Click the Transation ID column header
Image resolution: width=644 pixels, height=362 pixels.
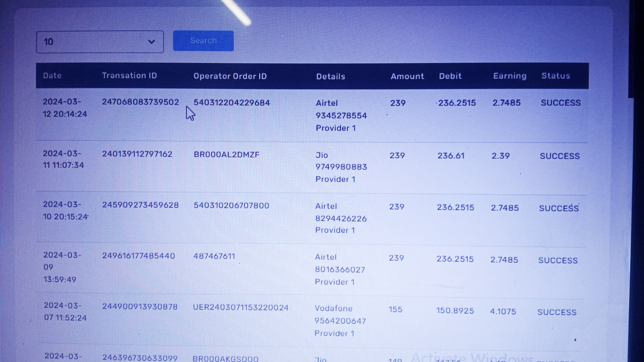(x=129, y=76)
